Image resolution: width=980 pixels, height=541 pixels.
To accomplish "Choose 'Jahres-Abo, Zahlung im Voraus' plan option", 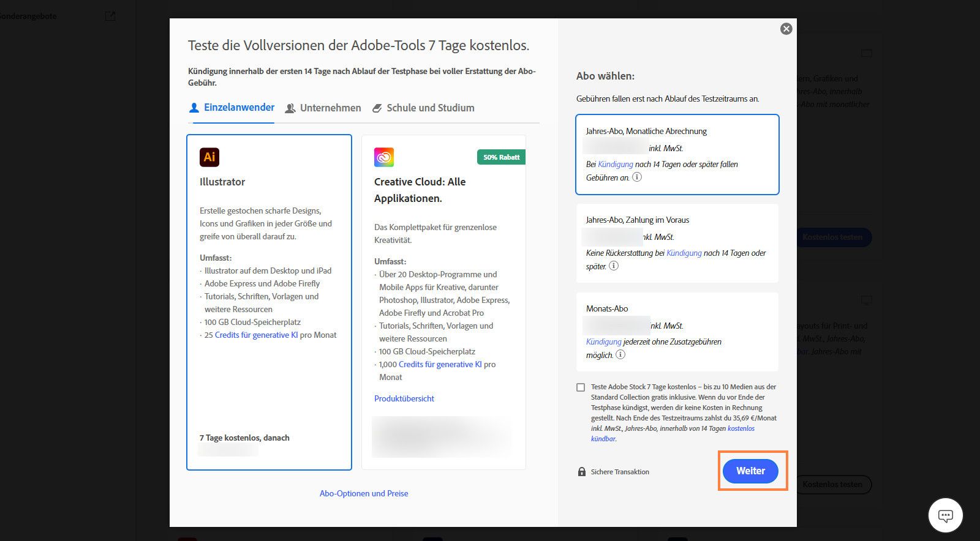I will (677, 243).
